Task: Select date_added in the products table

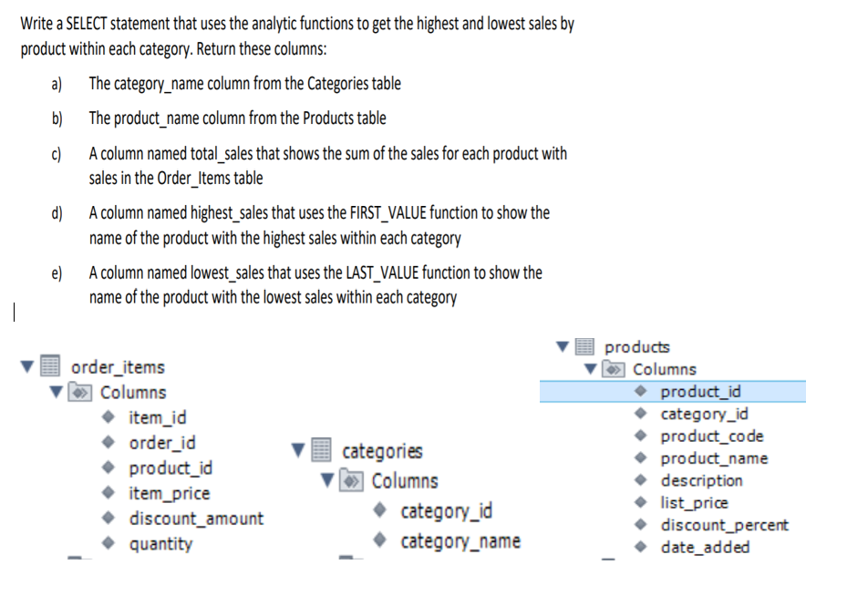Action: click(703, 546)
